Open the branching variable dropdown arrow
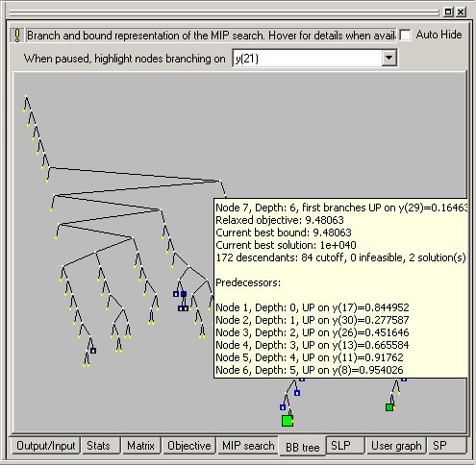The width and height of the screenshot is (476, 465). pyautogui.click(x=388, y=58)
